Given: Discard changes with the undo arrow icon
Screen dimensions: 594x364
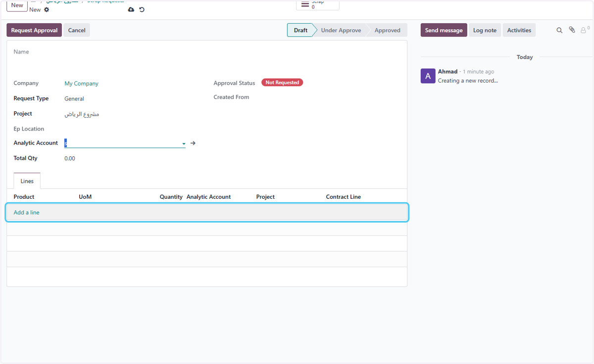Looking at the screenshot, I should 142,10.
